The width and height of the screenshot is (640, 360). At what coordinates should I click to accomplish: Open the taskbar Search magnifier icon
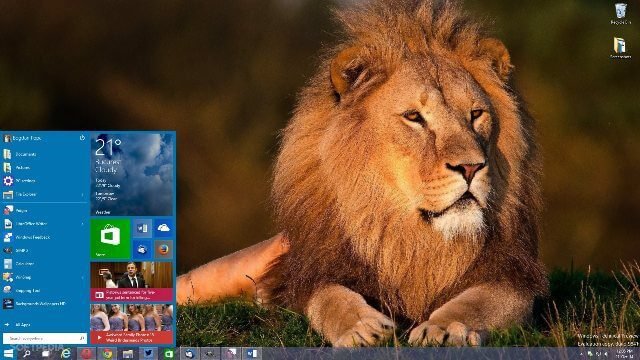(x=27, y=353)
